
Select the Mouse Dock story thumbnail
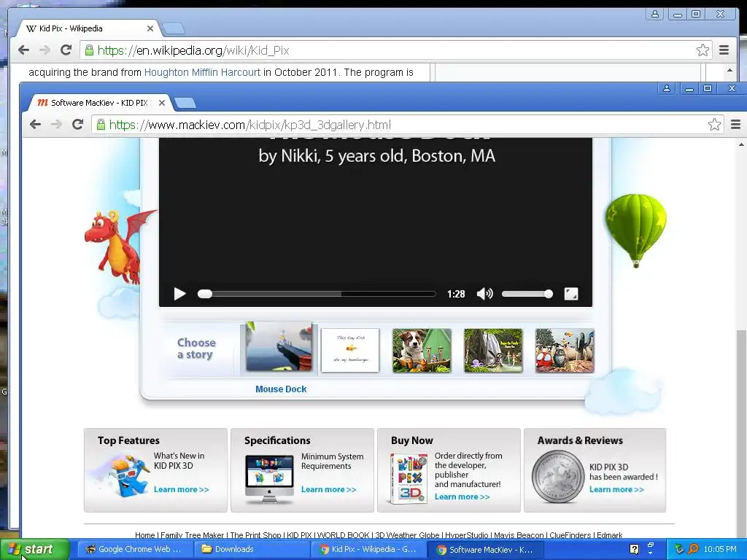coord(279,347)
